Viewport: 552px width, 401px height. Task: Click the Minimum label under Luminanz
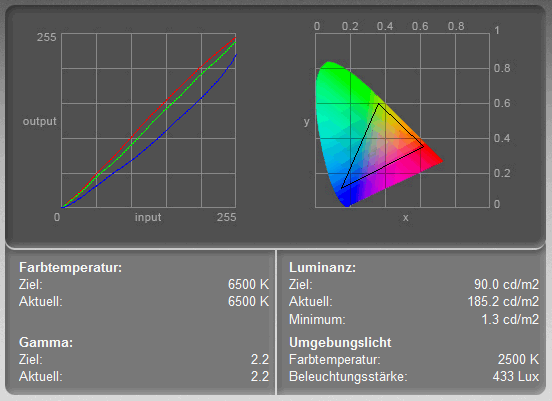[x=317, y=320]
